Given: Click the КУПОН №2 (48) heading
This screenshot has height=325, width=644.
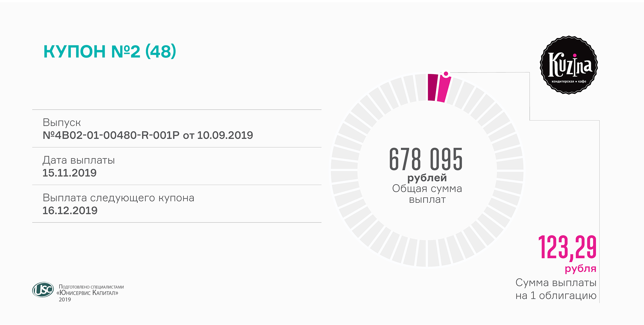Looking at the screenshot, I should pyautogui.click(x=110, y=52).
